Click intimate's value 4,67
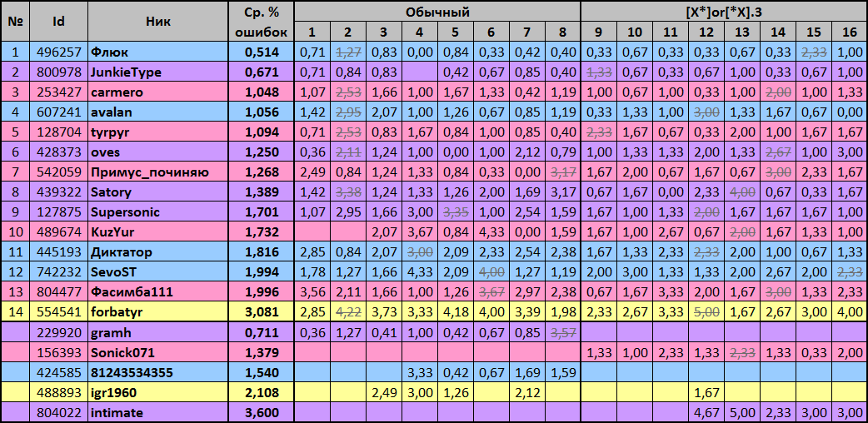The width and height of the screenshot is (868, 423). click(706, 412)
